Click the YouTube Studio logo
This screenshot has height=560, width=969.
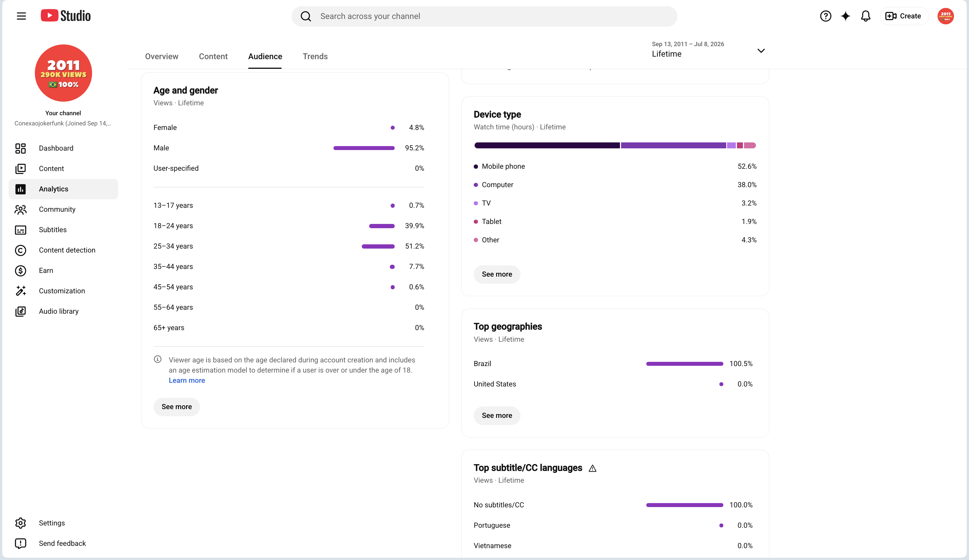[x=66, y=16]
